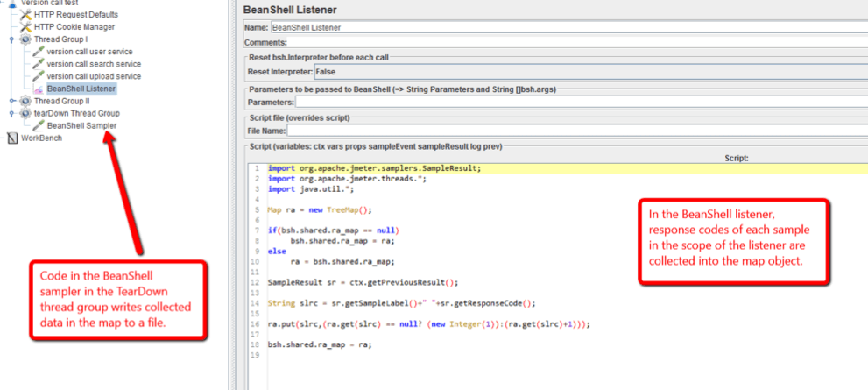
Task: Open the version call upload service sampler
Action: click(x=94, y=76)
